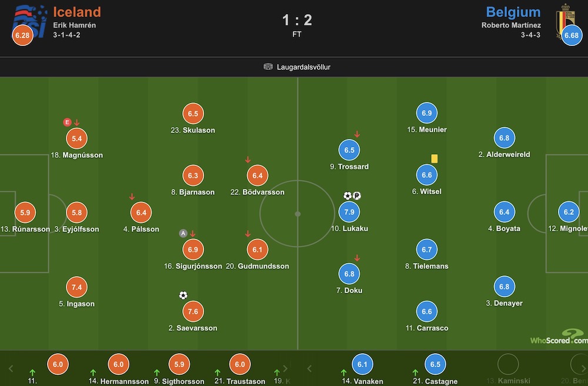This screenshot has width=588, height=386.
Task: Click Witsel's yellow card icon
Action: point(435,159)
